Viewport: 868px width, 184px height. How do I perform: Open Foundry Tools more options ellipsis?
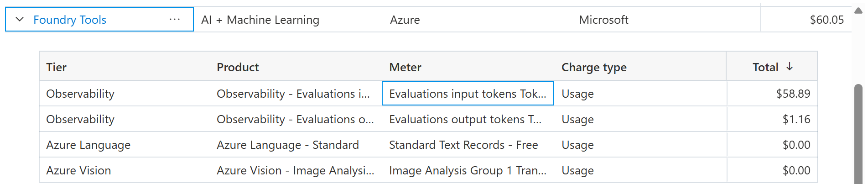pyautogui.click(x=175, y=20)
